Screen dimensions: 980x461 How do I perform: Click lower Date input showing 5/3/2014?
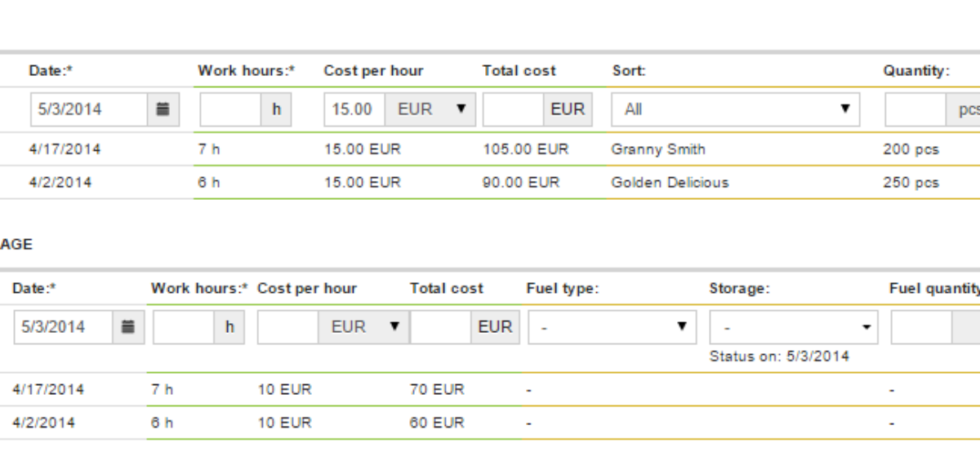(x=64, y=326)
